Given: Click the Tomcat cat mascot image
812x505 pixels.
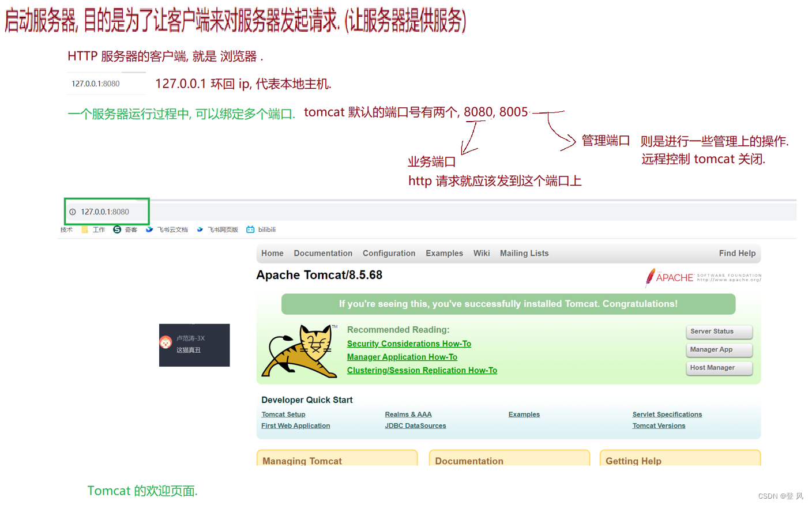Looking at the screenshot, I should 300,351.
